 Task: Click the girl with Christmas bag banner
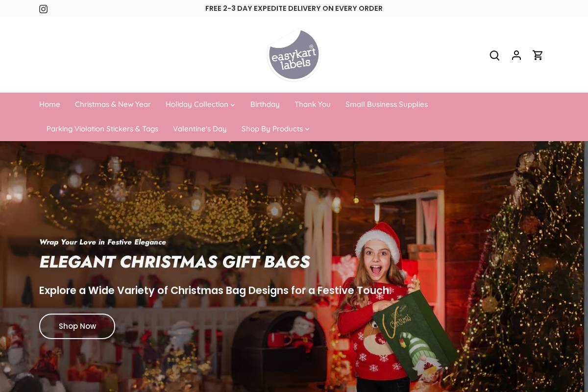[294, 267]
